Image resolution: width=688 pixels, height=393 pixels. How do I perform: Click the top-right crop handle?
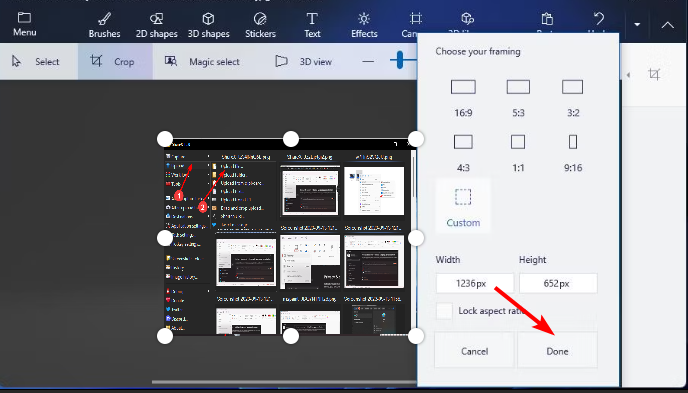tap(416, 139)
